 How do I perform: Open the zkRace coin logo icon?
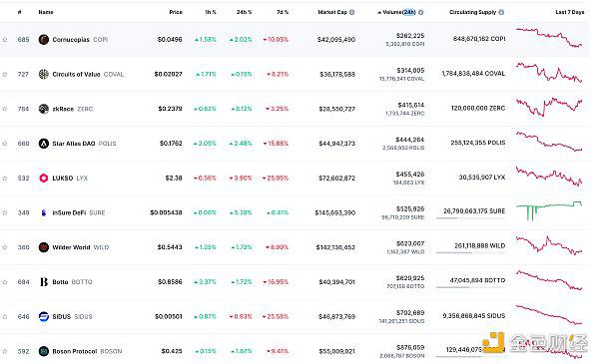[44, 109]
